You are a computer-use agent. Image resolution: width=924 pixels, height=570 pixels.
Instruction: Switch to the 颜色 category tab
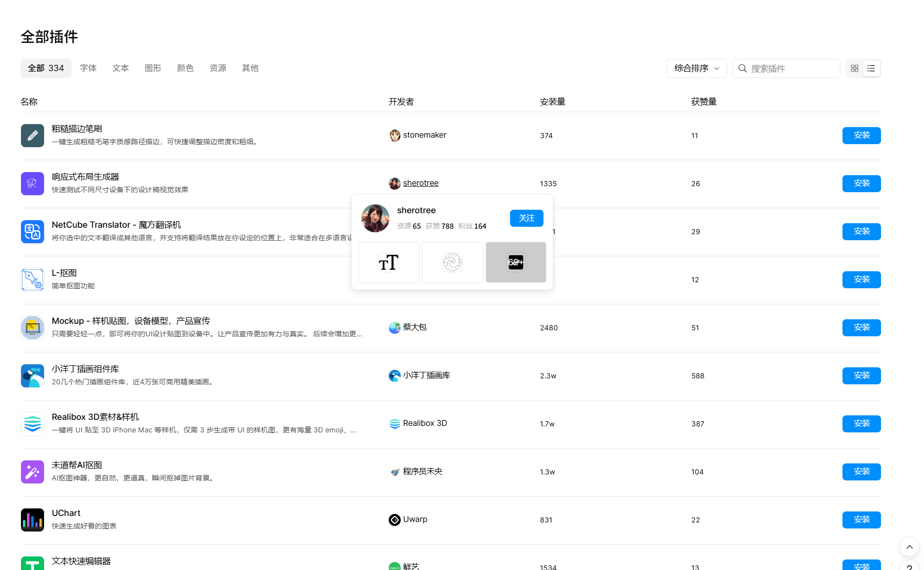(185, 68)
